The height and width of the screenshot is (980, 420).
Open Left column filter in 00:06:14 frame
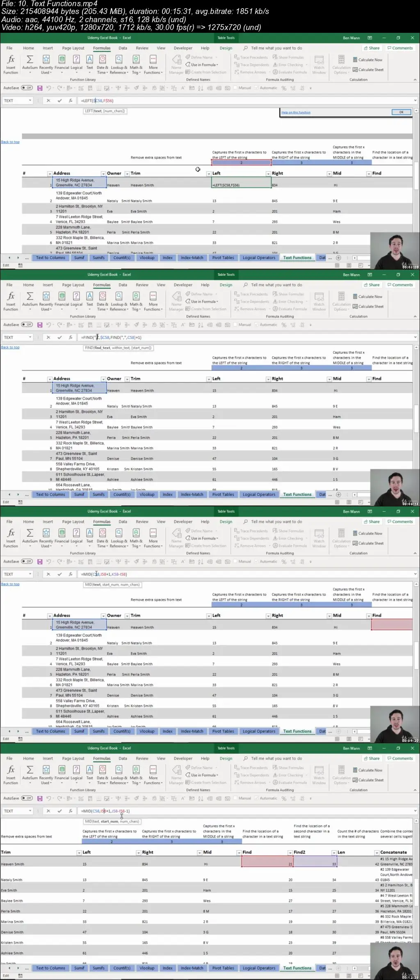tap(268, 379)
